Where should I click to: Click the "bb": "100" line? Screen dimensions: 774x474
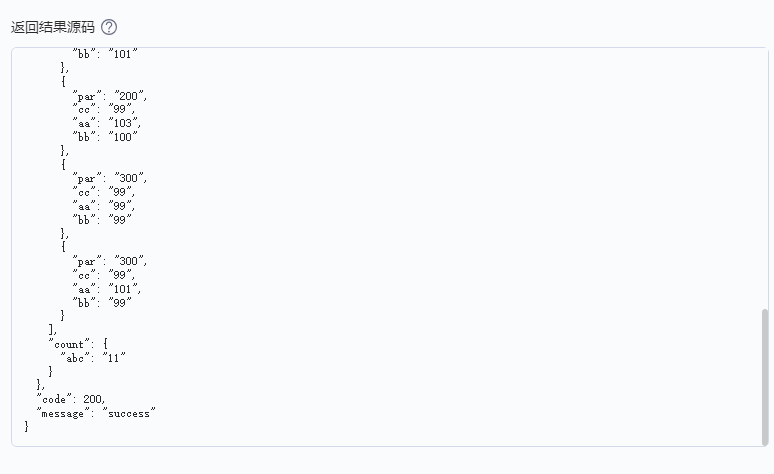click(x=104, y=137)
